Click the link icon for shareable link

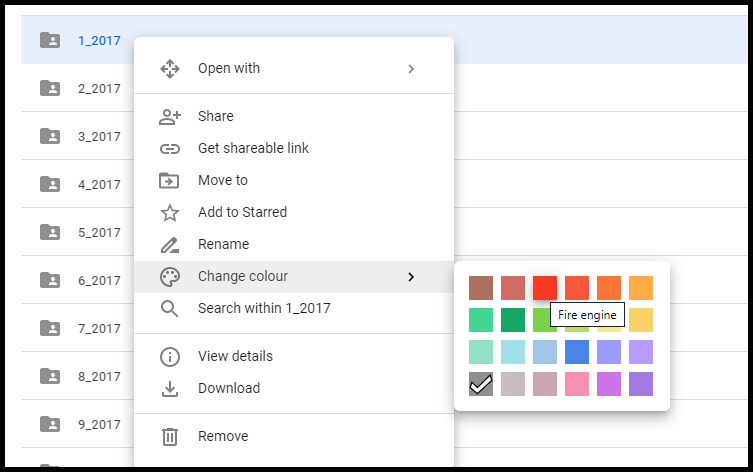click(x=170, y=148)
